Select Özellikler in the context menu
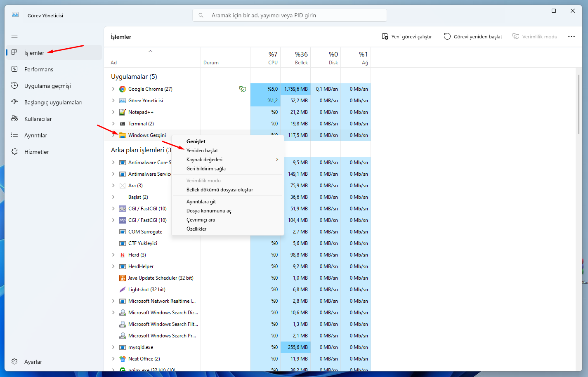The height and width of the screenshot is (377, 588). [x=196, y=229]
